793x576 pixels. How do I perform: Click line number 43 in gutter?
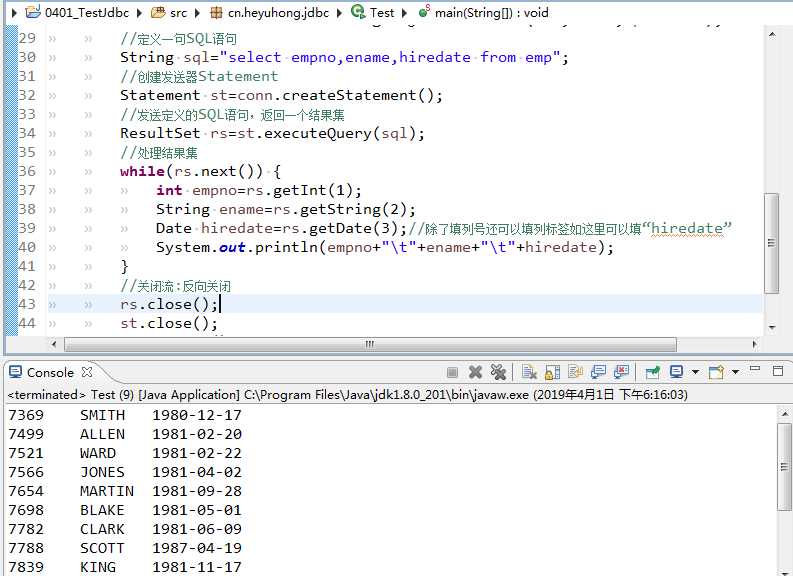point(27,304)
